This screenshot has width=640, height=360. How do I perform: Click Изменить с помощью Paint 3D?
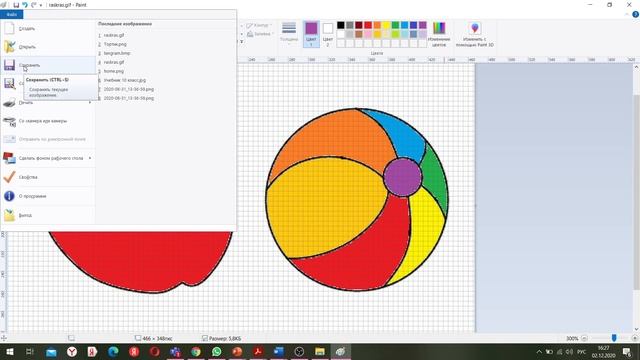click(x=474, y=34)
